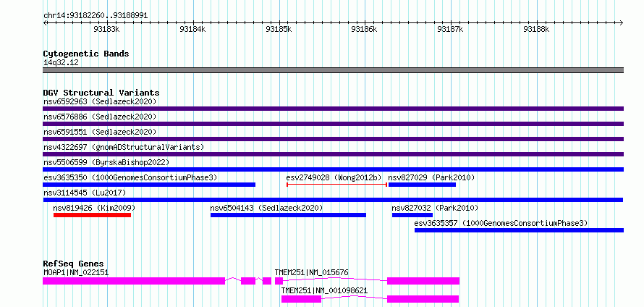The width and height of the screenshot is (644, 307).
Task: Open gene label MOAP1|NM_022151
Action: (76, 272)
